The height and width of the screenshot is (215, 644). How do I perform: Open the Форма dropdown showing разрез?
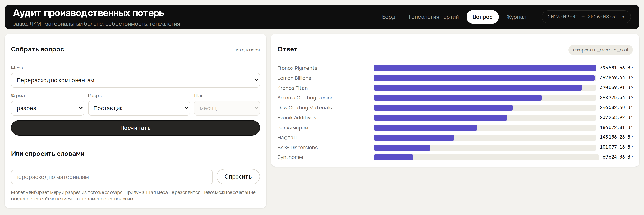pyautogui.click(x=48, y=108)
